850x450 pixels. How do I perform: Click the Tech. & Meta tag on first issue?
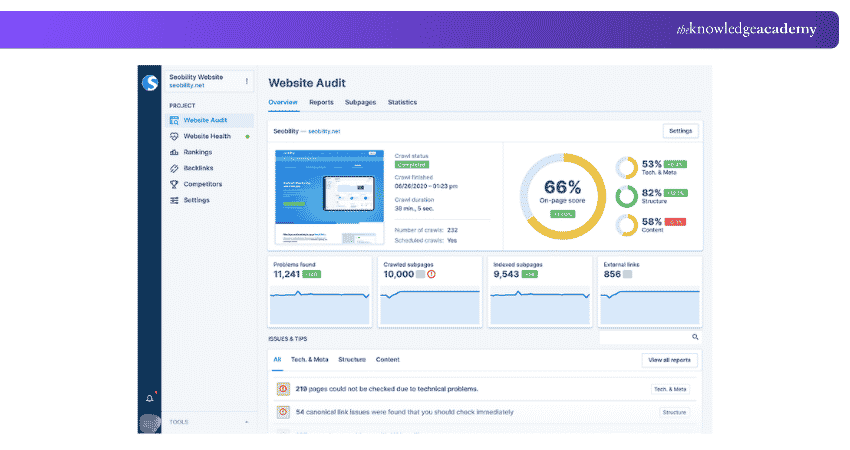click(670, 389)
